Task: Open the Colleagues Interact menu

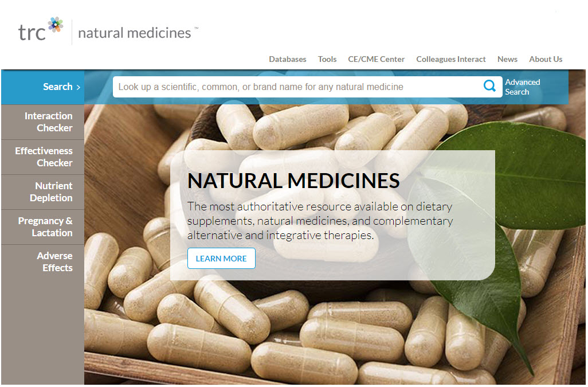Action: coord(451,59)
